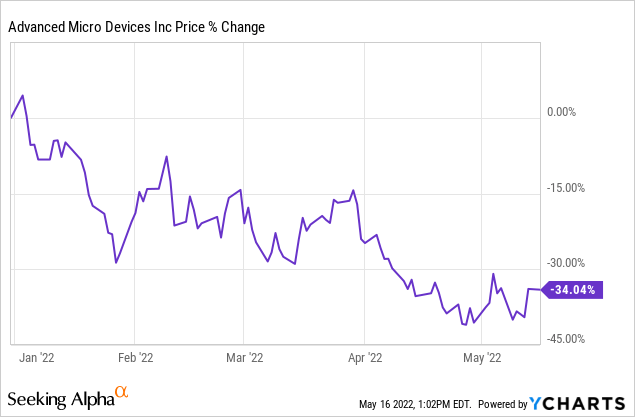
Task: Select the -34.04% purple value label
Action: pyautogui.click(x=572, y=290)
